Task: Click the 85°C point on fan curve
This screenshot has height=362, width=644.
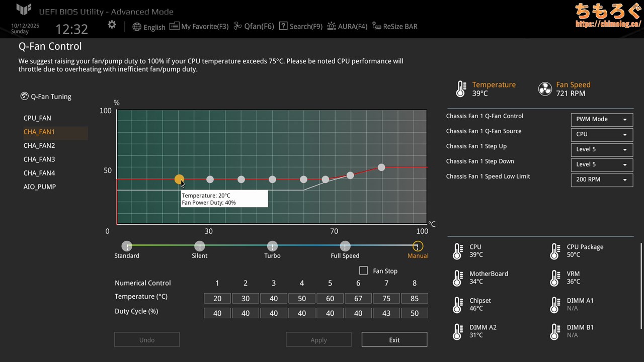Action: point(381,167)
